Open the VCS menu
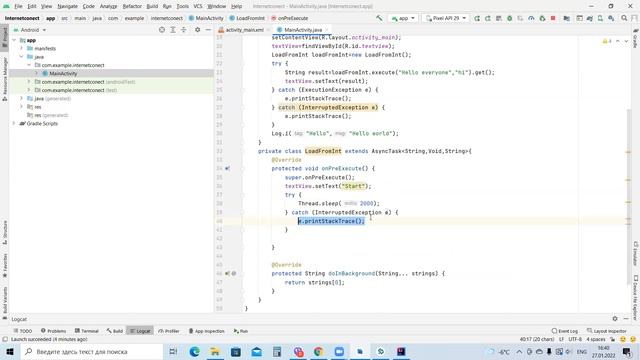 [x=198, y=6]
